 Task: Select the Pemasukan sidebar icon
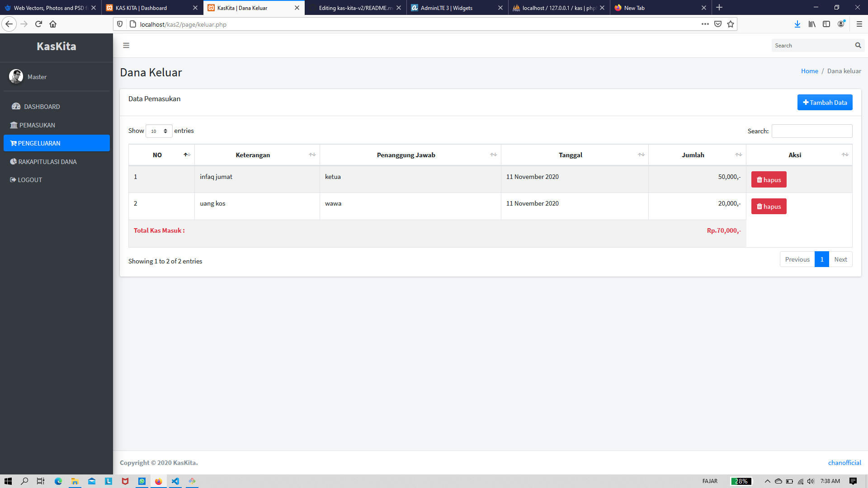pos(14,125)
